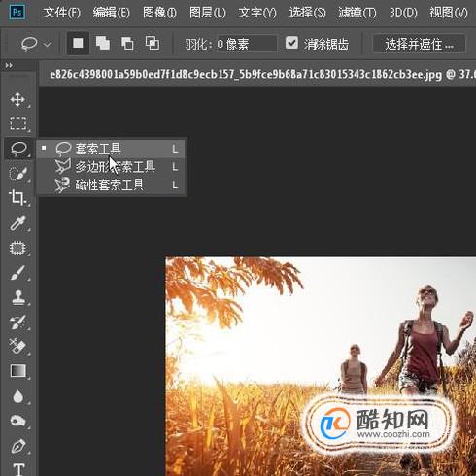Viewport: 476px width, 476px height.
Task: Select the Move tool
Action: pos(17,100)
